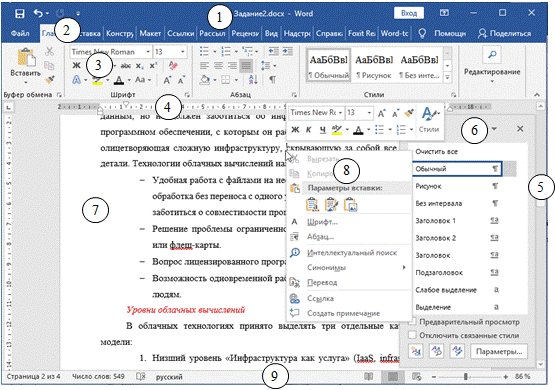The width and height of the screenshot is (555, 390).
Task: Switch to the Макет tab
Action: pos(150,33)
